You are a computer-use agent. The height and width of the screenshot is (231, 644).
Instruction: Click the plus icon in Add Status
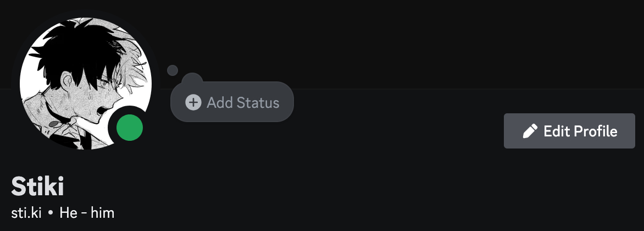click(x=193, y=102)
